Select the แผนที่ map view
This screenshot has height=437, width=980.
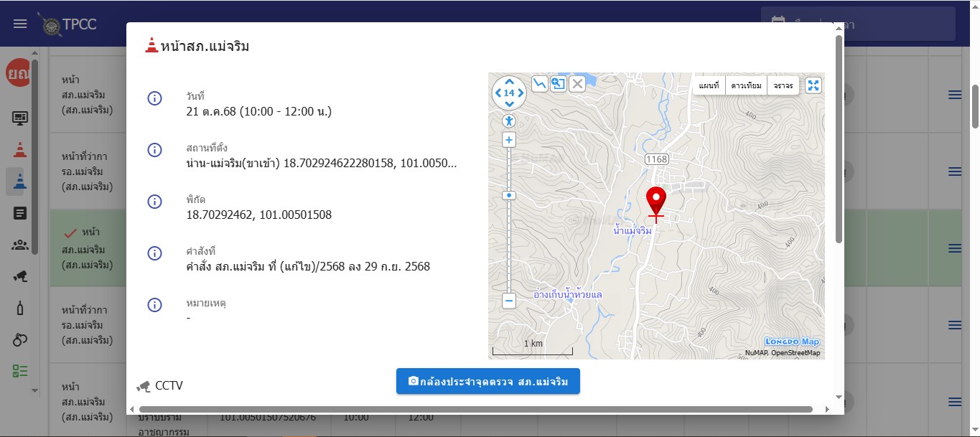[709, 86]
